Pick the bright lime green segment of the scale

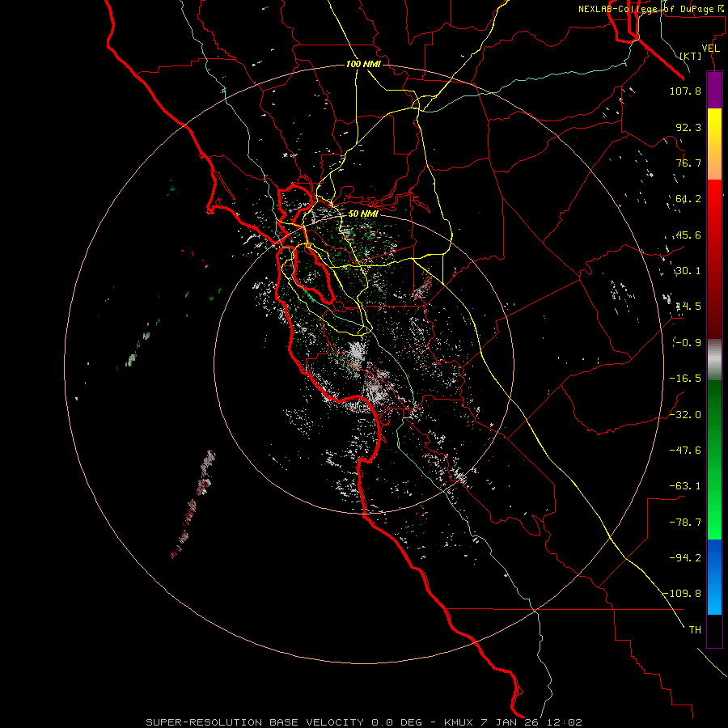[x=714, y=520]
